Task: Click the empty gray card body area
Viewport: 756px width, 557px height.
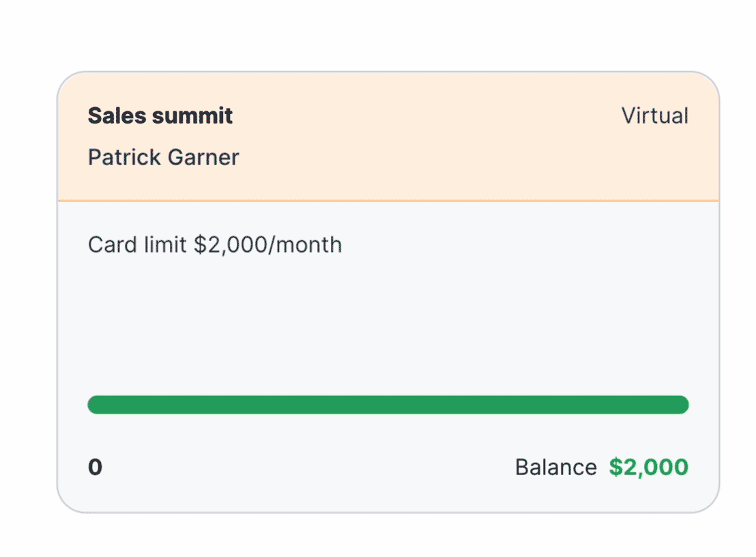Action: 388,321
